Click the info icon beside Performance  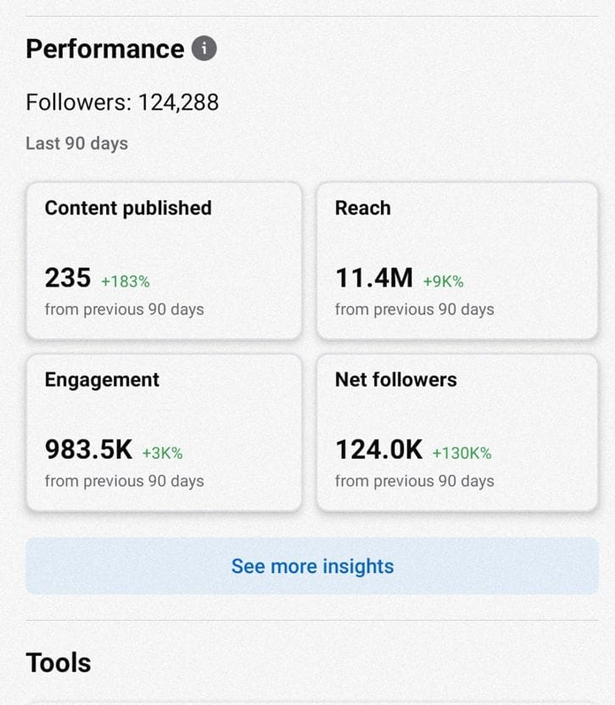[x=204, y=48]
